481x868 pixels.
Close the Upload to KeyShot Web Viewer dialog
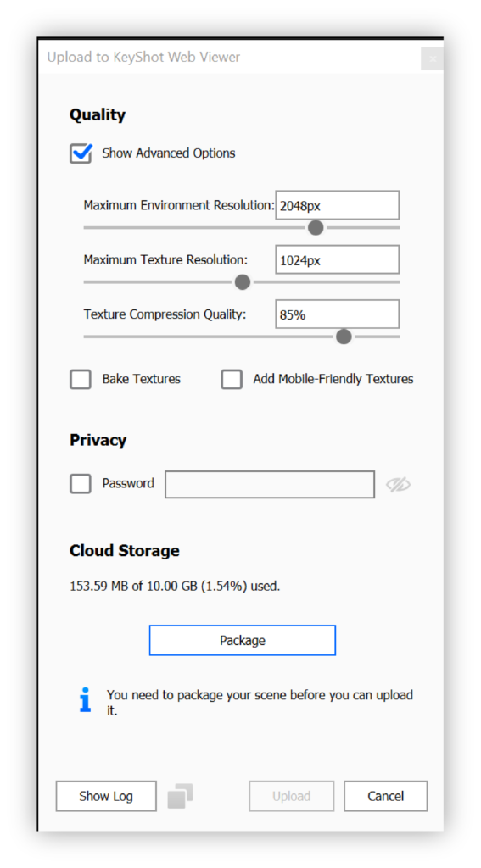[433, 58]
